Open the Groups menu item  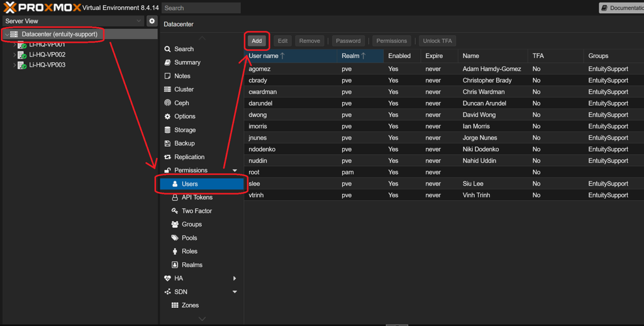click(x=202, y=225)
